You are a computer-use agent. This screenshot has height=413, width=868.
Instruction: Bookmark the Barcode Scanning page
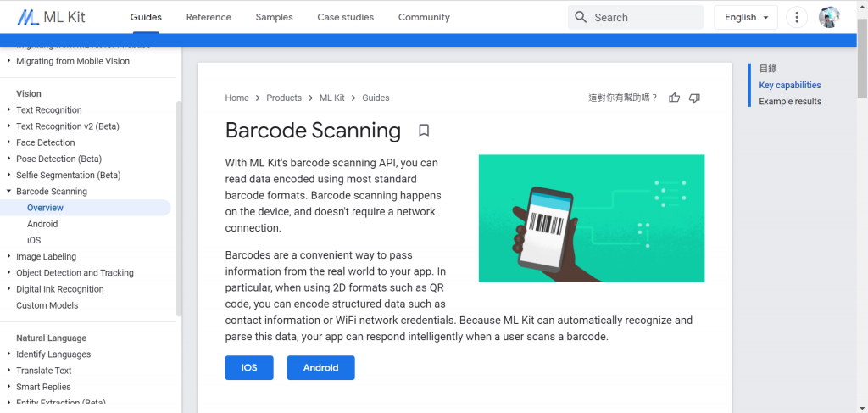424,131
